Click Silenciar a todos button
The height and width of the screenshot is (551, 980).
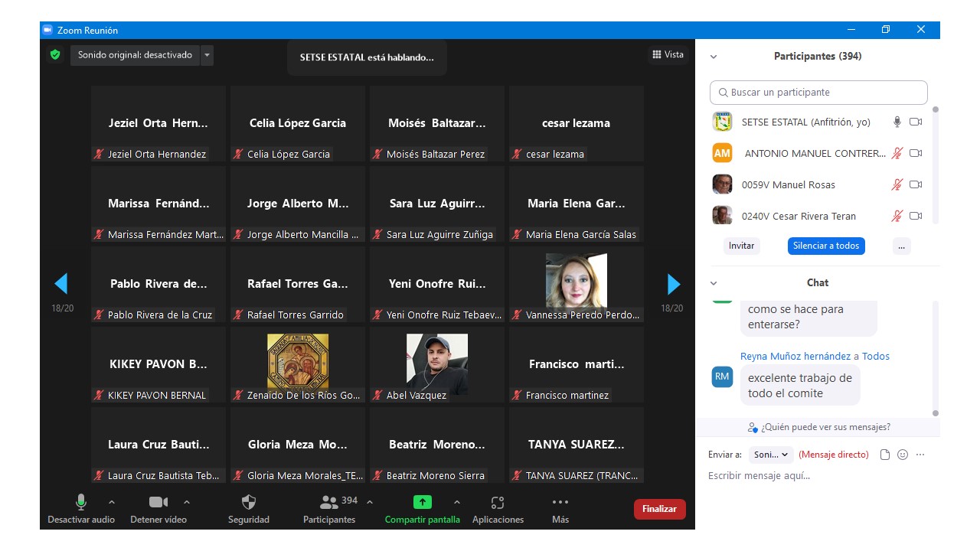click(x=826, y=246)
